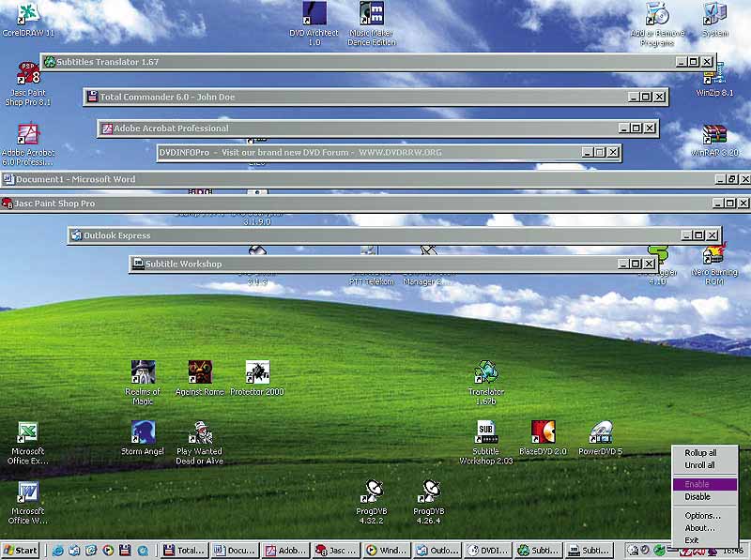751x560 pixels.
Task: Activate the Jasc... taskbar button
Action: pos(337,551)
